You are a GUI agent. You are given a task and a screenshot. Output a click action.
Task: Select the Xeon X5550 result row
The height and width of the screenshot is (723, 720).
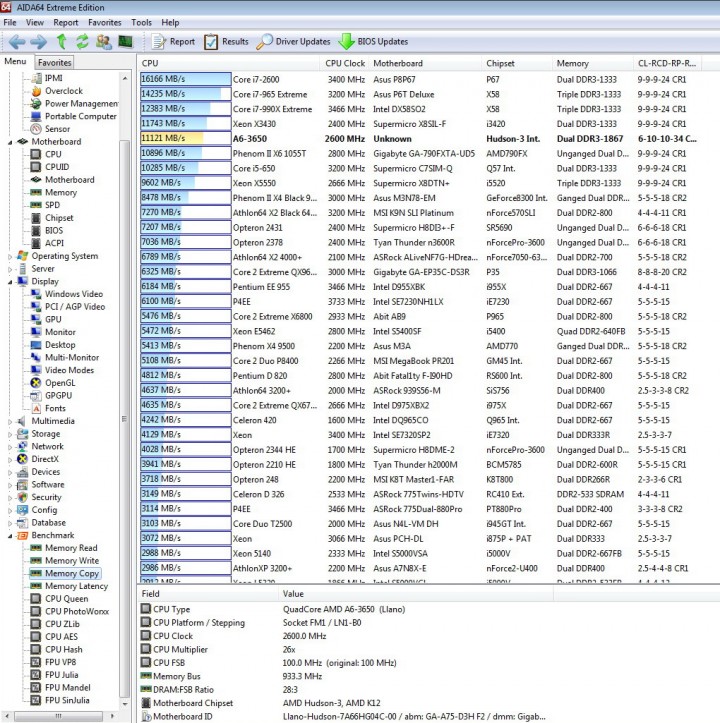(x=419, y=183)
